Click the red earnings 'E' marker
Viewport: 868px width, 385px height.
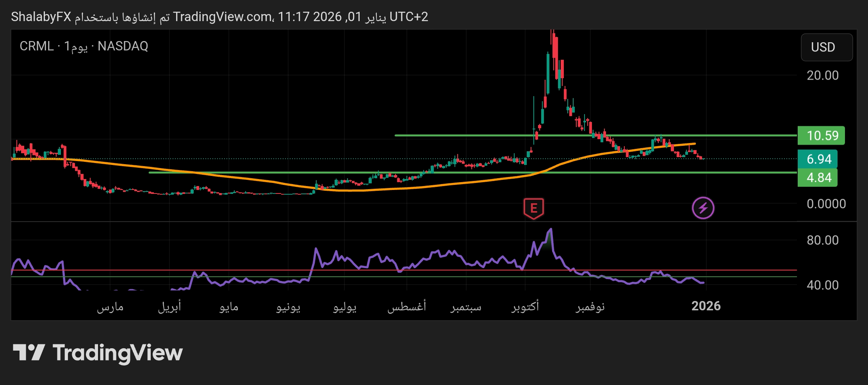coord(533,208)
